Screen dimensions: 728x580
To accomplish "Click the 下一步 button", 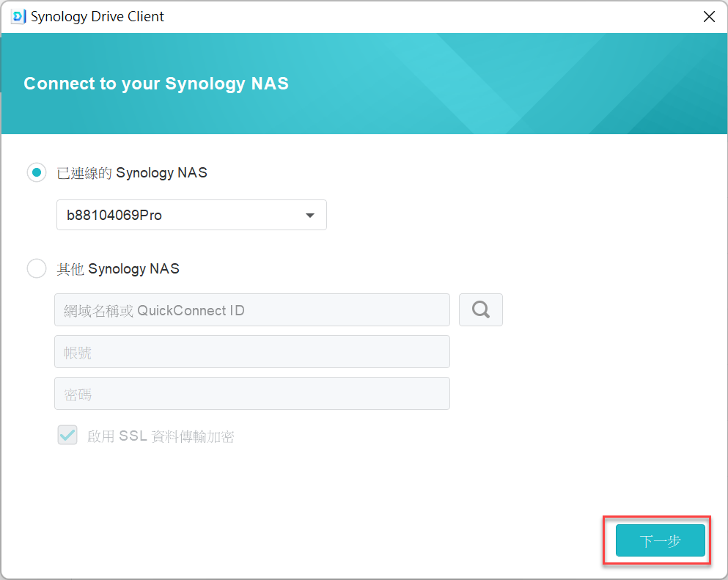I will pyautogui.click(x=661, y=540).
